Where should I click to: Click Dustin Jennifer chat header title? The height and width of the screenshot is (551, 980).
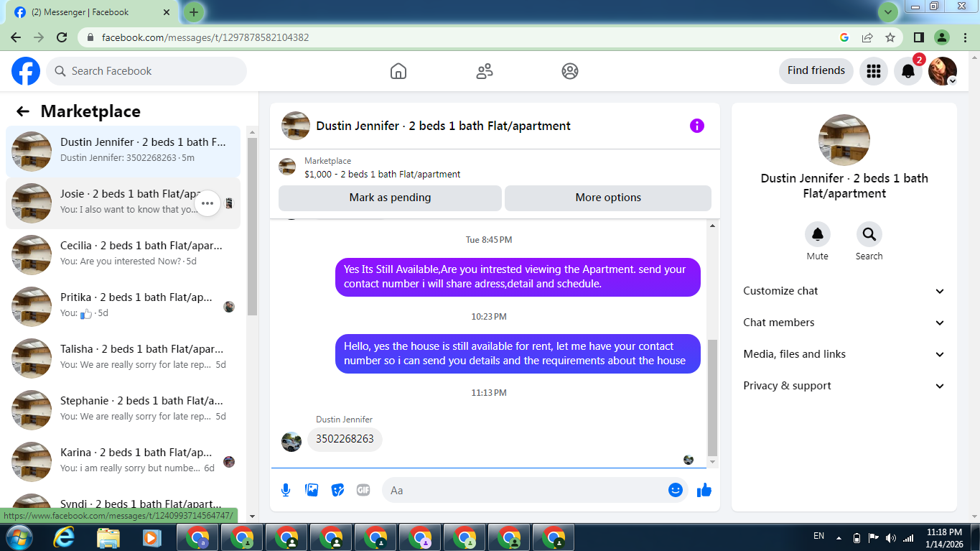coord(443,126)
